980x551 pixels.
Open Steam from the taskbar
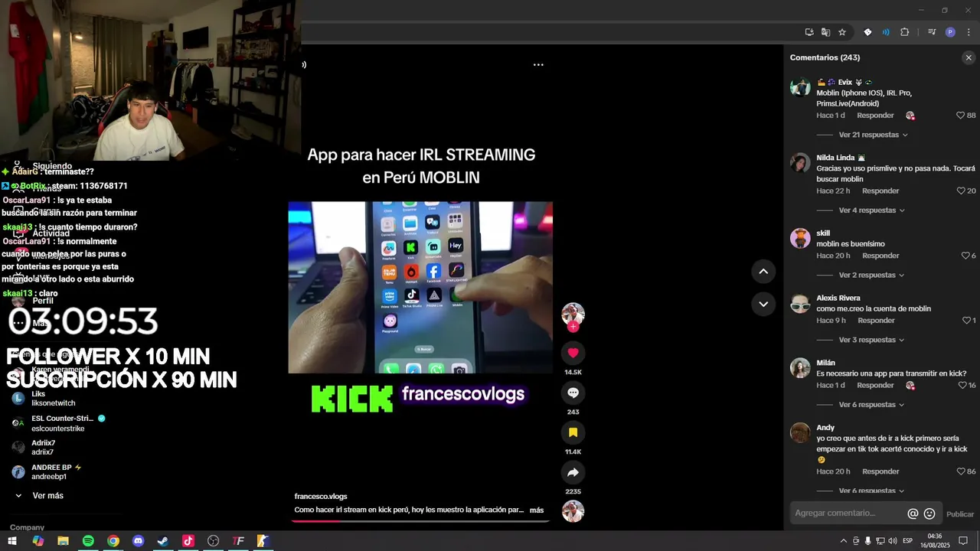coord(163,541)
